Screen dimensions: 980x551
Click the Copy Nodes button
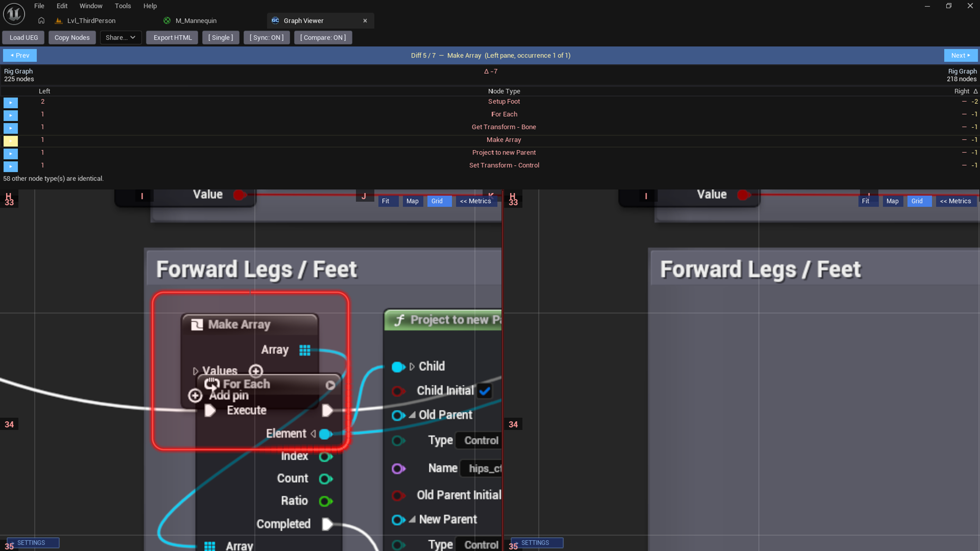[72, 38]
